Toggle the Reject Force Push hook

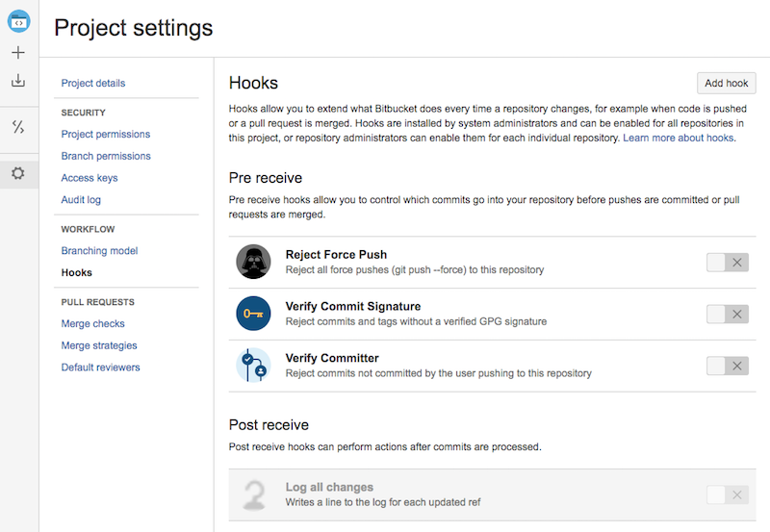pyautogui.click(x=728, y=263)
